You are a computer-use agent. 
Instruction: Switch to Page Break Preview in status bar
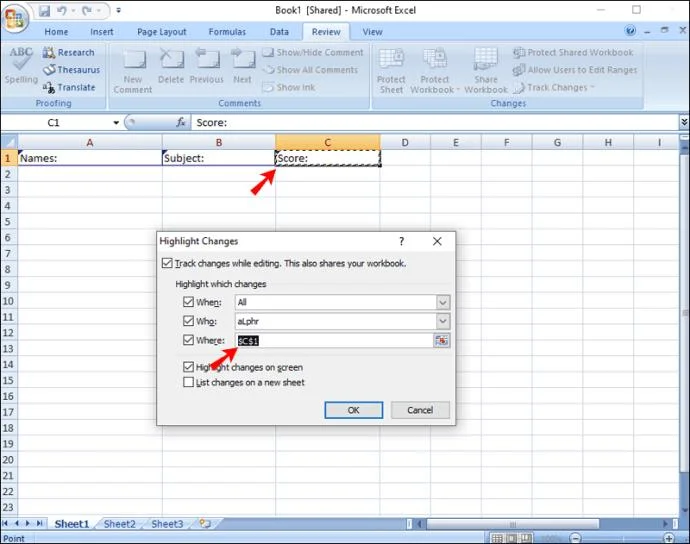coord(525,538)
